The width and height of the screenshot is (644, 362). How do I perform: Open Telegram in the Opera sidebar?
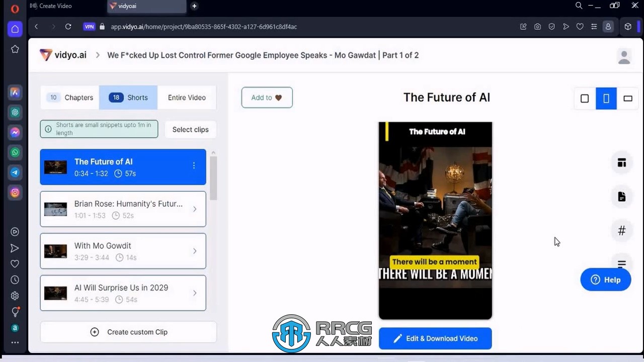click(x=15, y=172)
